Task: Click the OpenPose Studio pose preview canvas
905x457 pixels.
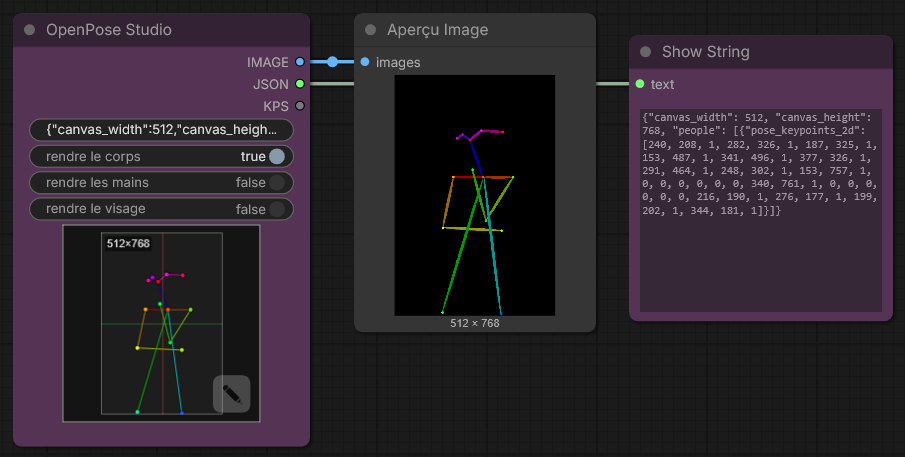Action: [x=161, y=323]
